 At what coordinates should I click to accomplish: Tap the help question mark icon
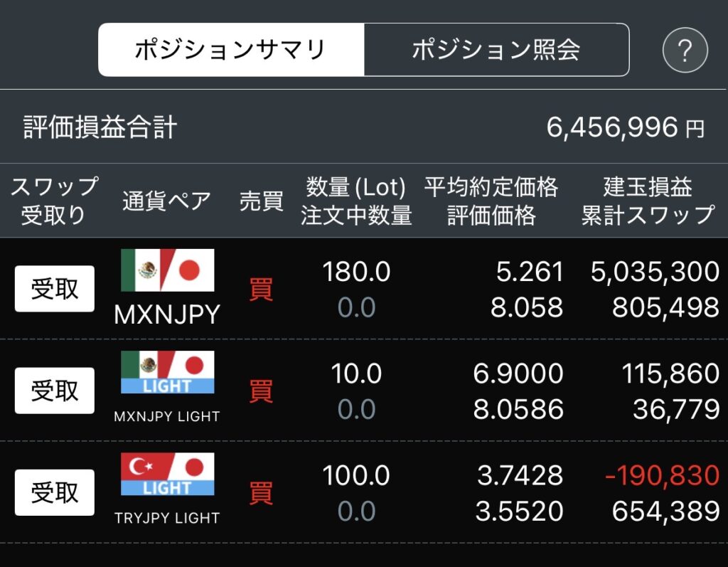point(685,50)
